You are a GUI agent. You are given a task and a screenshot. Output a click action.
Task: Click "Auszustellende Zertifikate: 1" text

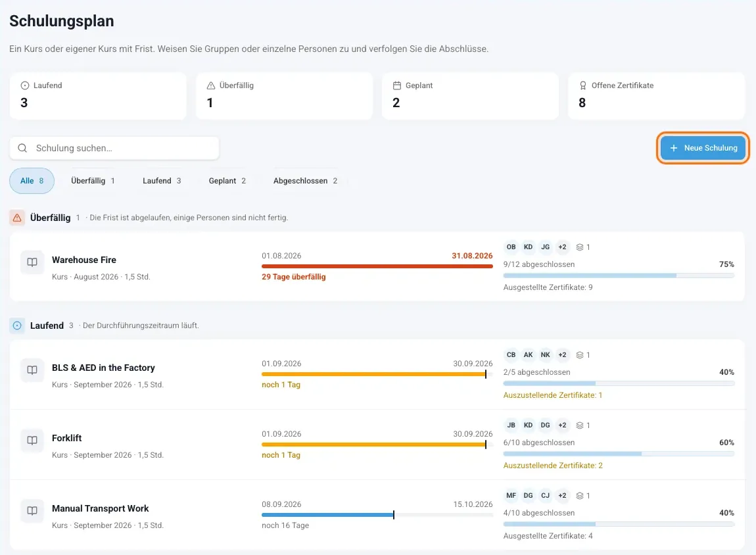pos(552,395)
